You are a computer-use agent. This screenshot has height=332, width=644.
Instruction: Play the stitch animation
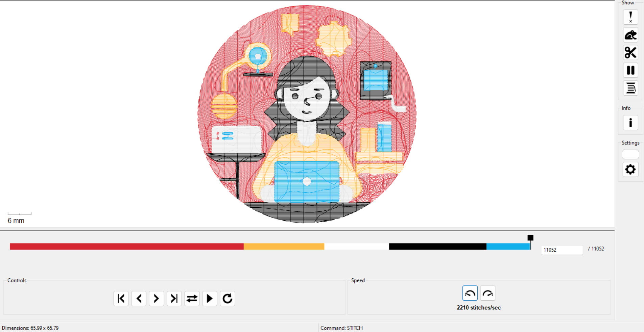(210, 299)
